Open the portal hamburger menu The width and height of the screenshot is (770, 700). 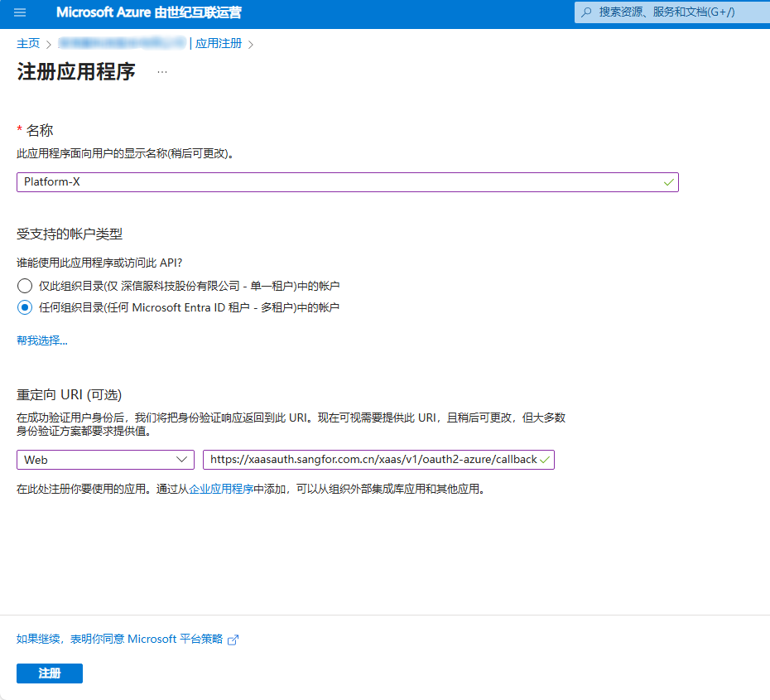click(x=21, y=13)
